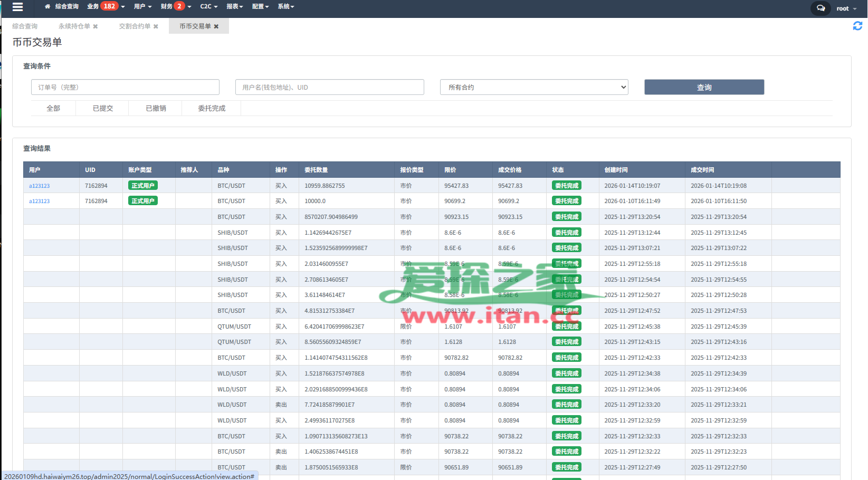The height and width of the screenshot is (480, 868).
Task: Click the chat message bubble icon
Action: coord(821,8)
